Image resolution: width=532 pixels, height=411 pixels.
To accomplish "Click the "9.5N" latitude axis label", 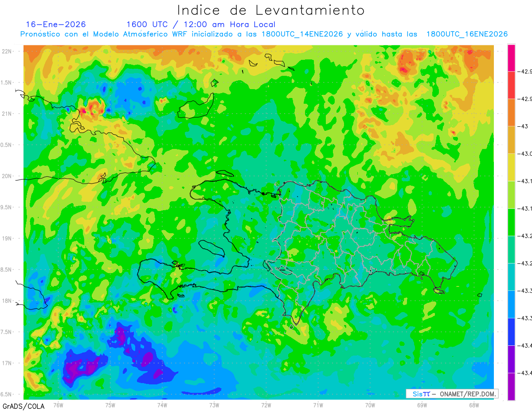I will pos(7,207).
